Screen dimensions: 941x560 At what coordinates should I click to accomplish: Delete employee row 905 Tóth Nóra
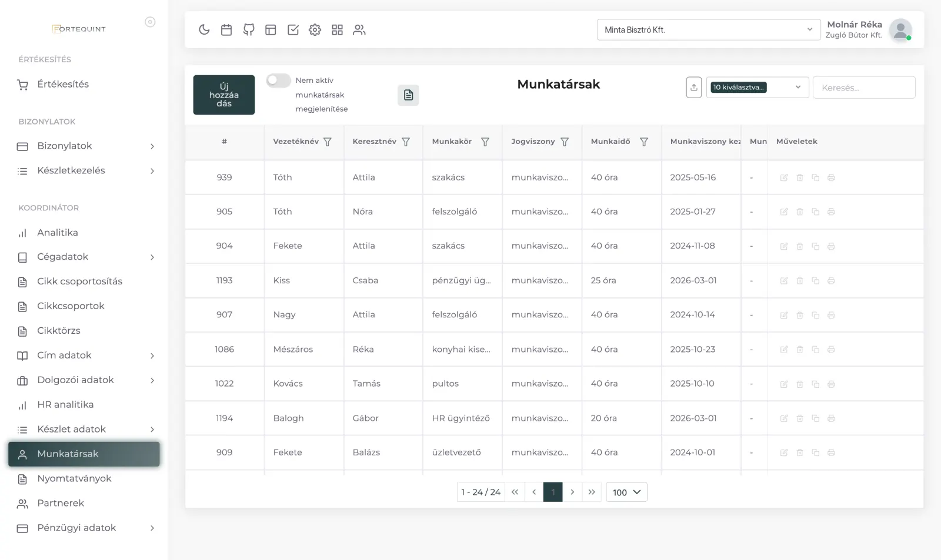pos(800,212)
